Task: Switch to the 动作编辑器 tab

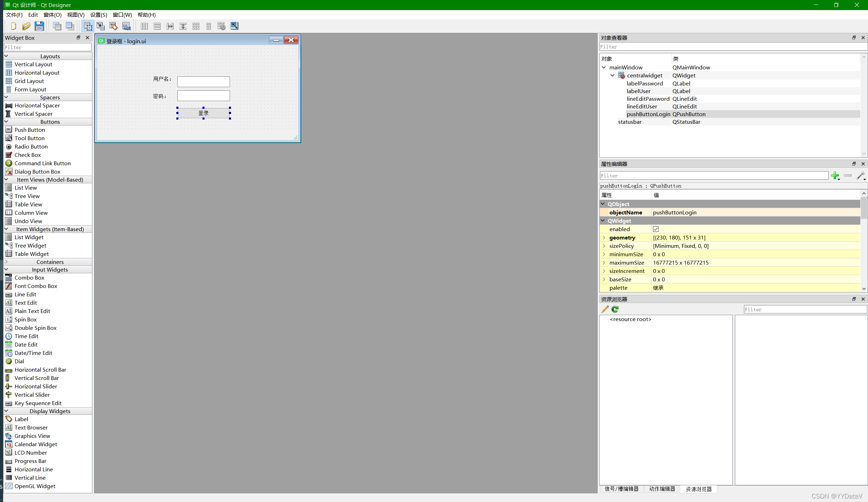Action: pyautogui.click(x=662, y=489)
